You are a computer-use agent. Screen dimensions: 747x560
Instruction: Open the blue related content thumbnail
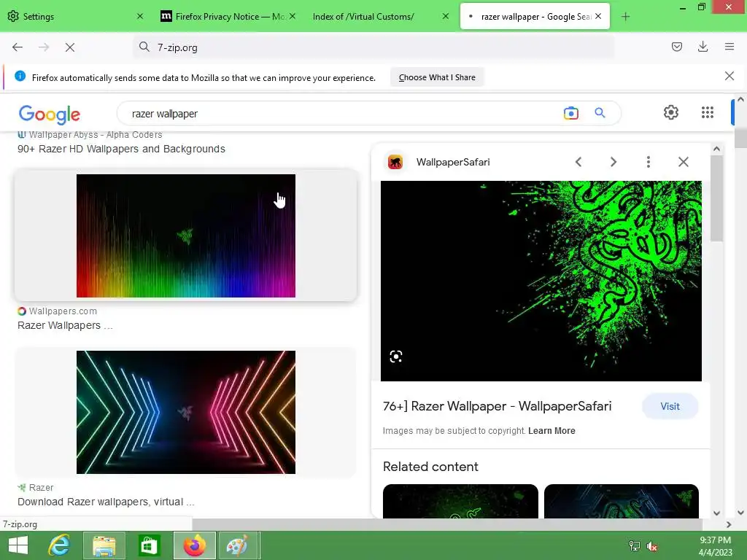622,501
